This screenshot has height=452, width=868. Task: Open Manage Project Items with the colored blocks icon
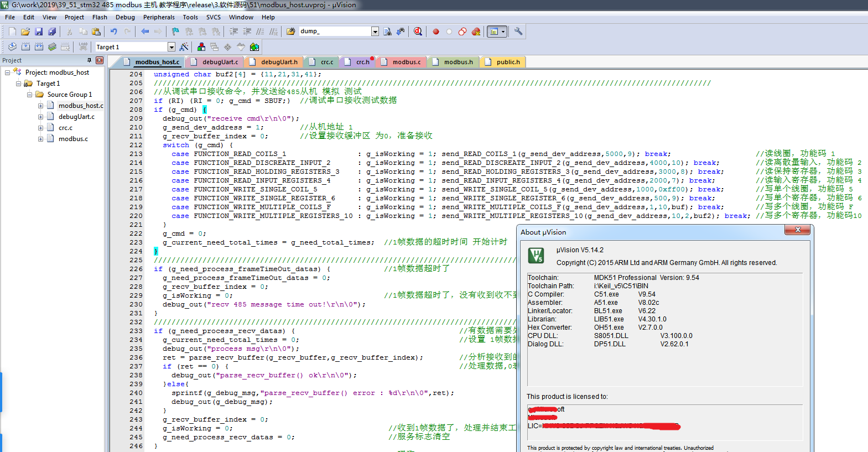coord(201,47)
